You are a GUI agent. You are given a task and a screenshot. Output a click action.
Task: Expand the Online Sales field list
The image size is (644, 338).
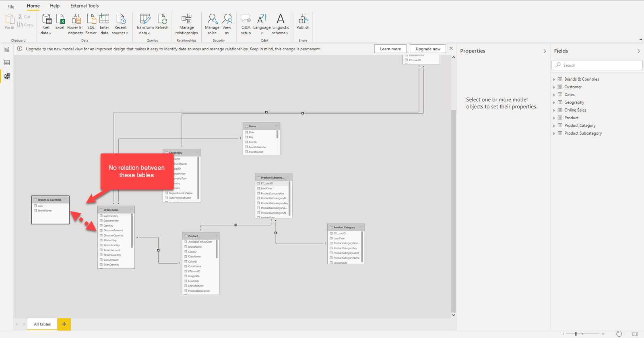pos(554,110)
